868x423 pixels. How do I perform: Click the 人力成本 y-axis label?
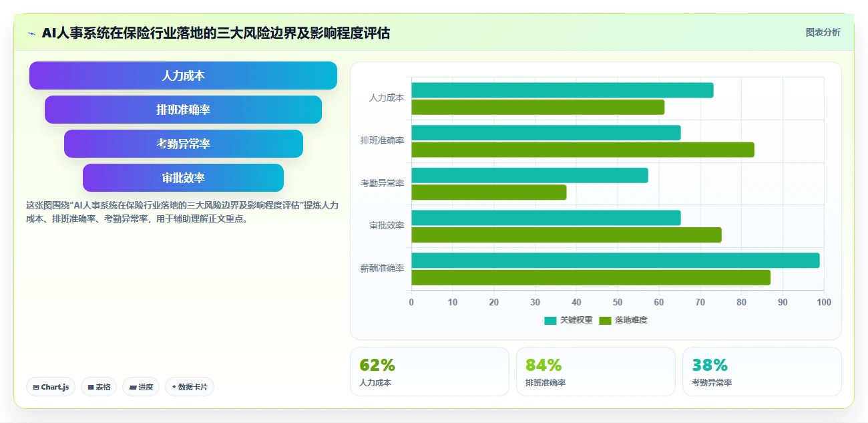point(387,98)
